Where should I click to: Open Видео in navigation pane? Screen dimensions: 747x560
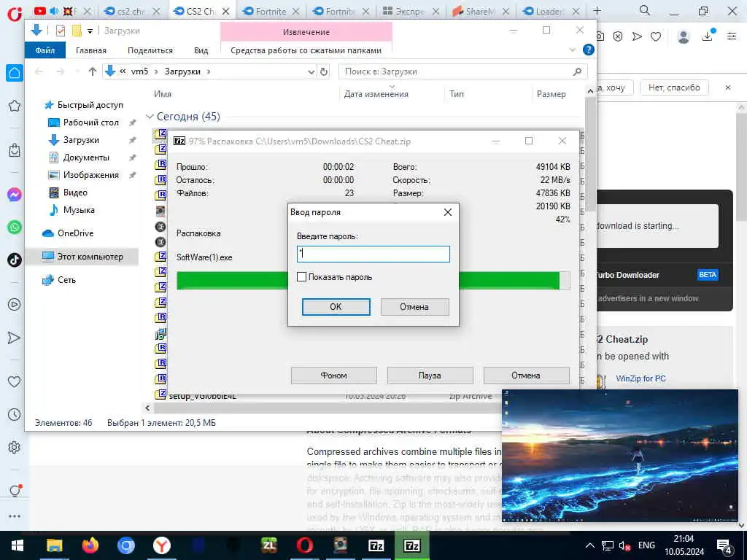(x=75, y=192)
